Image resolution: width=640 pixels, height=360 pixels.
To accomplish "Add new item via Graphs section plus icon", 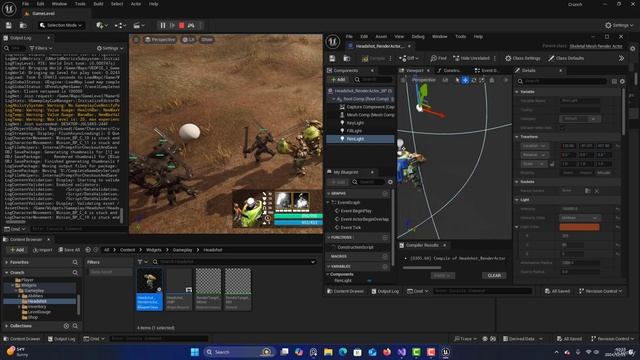I will 385,193.
